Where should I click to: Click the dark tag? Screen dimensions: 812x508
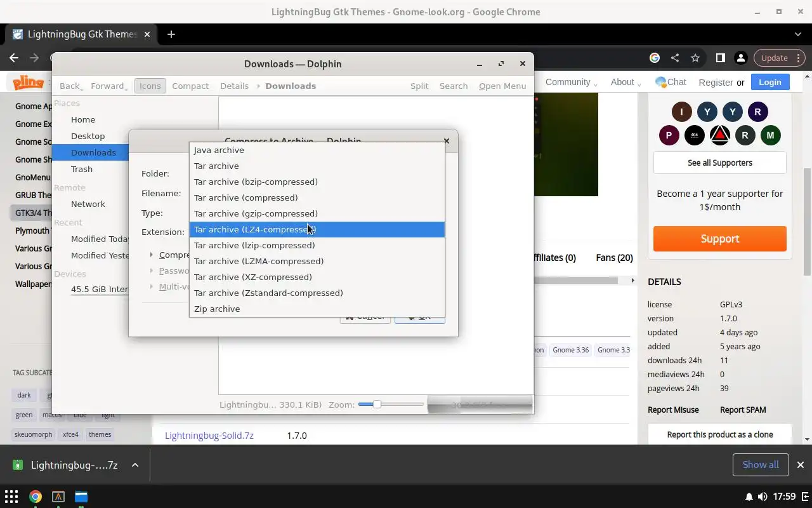click(24, 395)
